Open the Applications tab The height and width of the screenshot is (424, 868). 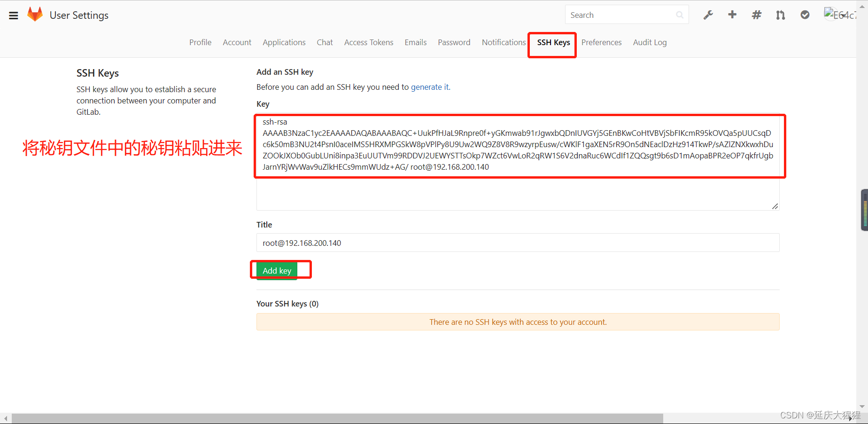pos(284,42)
